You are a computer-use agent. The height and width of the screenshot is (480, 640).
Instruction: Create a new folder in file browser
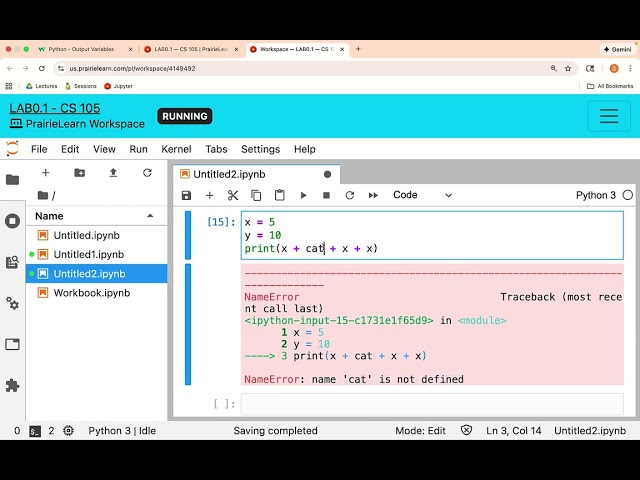click(80, 173)
